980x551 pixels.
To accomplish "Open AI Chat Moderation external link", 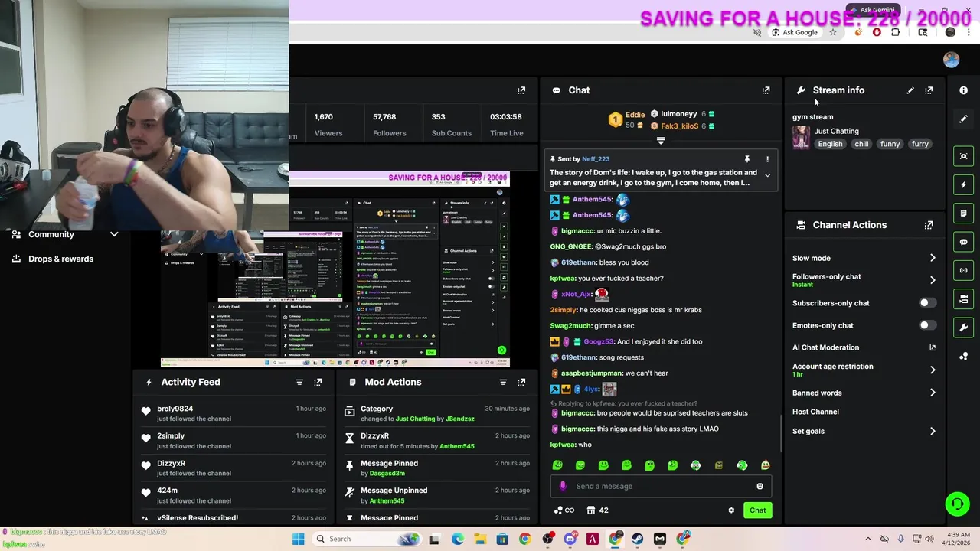I will click(x=933, y=347).
